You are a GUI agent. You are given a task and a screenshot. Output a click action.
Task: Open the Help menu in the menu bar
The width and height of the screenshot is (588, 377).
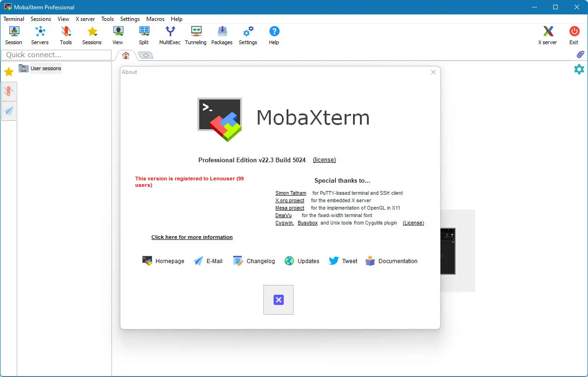(x=176, y=19)
